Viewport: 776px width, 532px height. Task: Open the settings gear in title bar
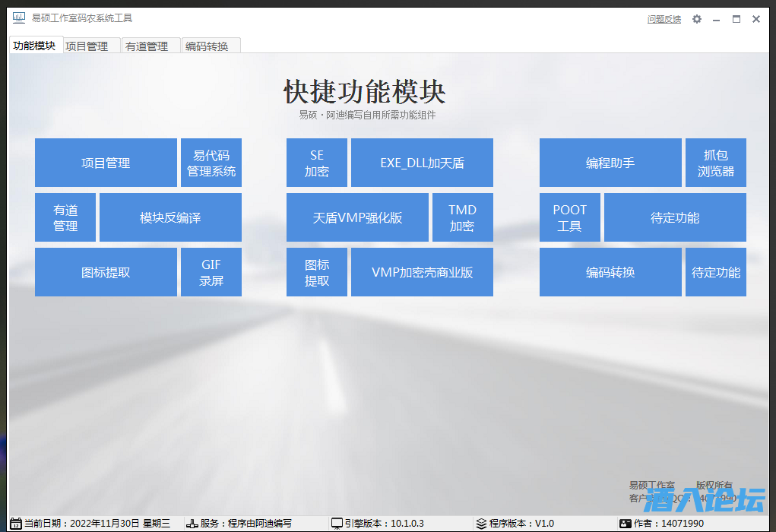pyautogui.click(x=697, y=19)
